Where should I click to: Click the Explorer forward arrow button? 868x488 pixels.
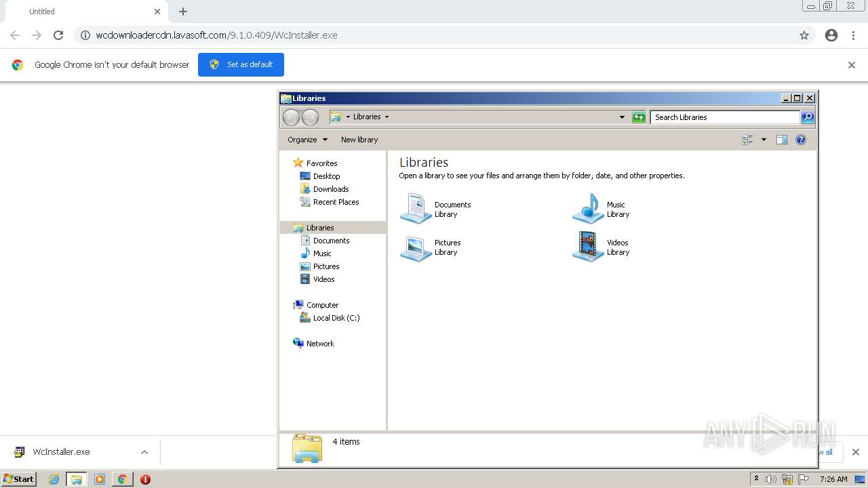[310, 117]
